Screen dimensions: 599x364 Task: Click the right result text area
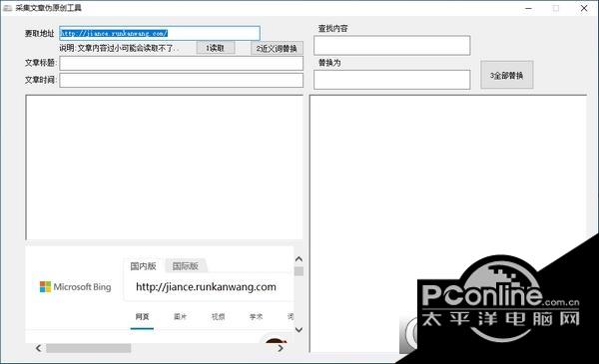tap(447, 223)
